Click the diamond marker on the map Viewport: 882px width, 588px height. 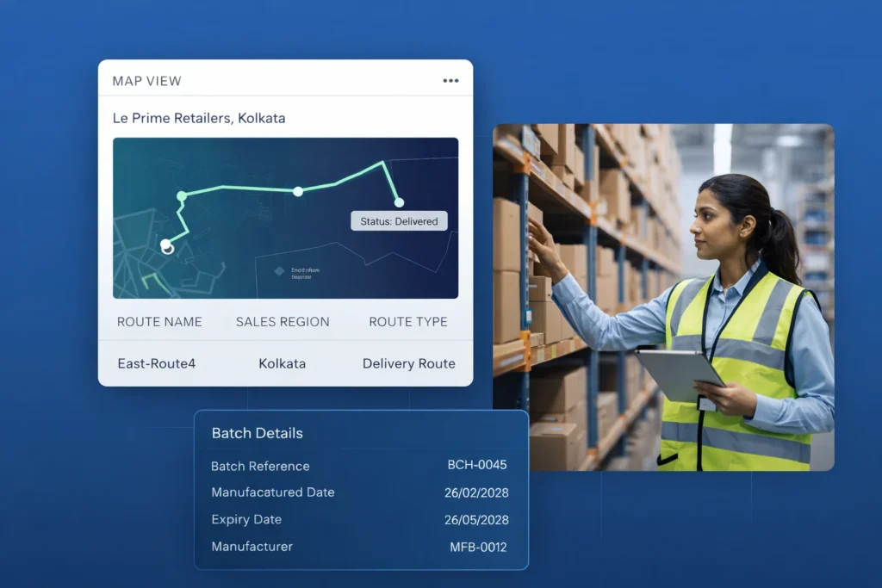pyautogui.click(x=279, y=271)
